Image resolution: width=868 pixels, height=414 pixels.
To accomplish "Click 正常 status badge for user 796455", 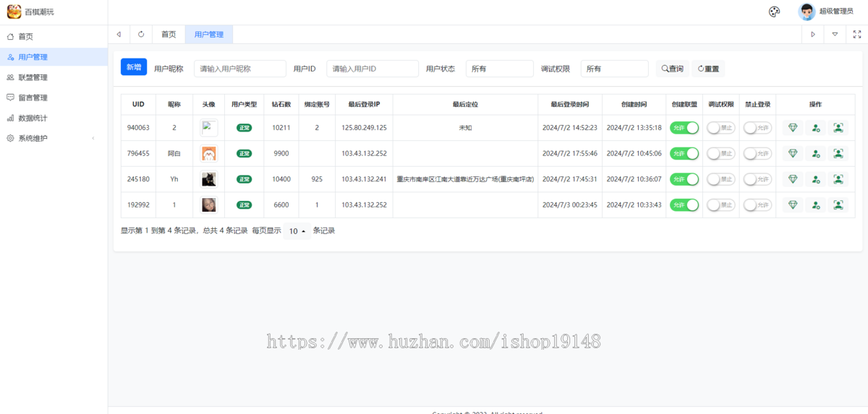I will [244, 153].
